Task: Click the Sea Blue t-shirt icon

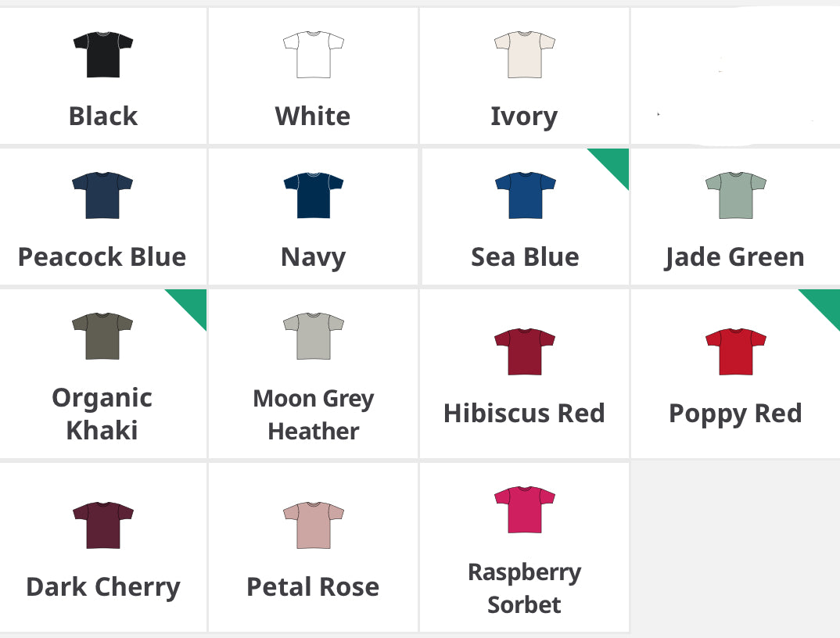Action: click(x=525, y=195)
